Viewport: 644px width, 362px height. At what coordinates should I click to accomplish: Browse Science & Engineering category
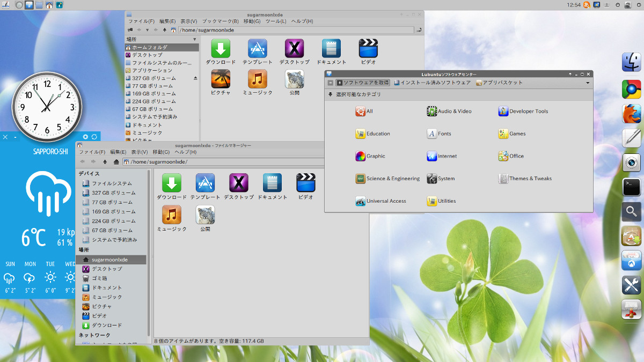387,179
